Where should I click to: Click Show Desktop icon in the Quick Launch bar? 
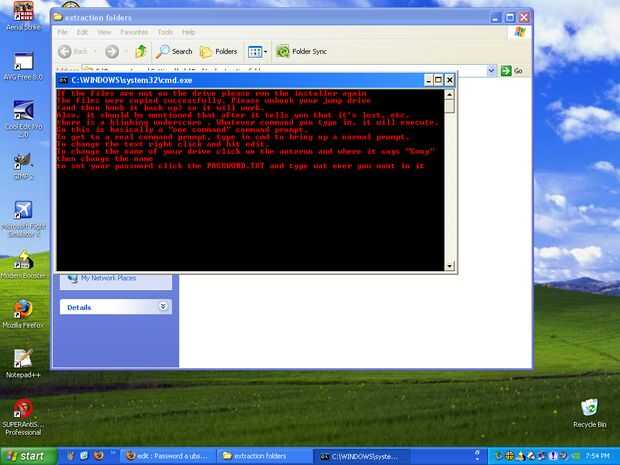point(84,456)
